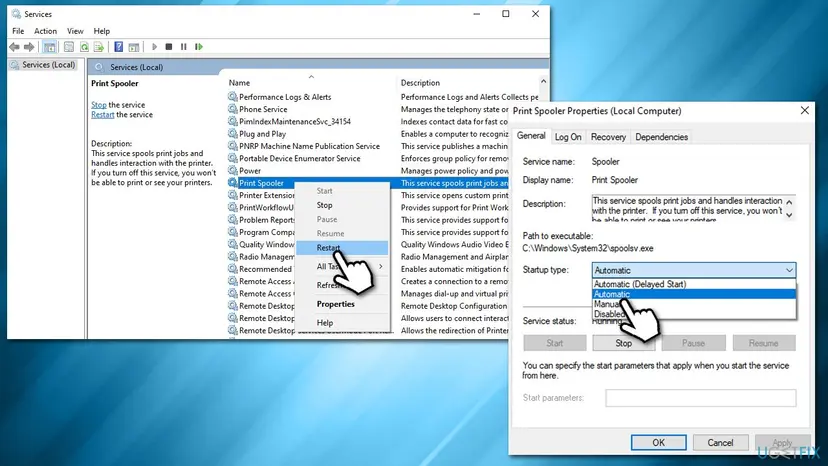Choose Restart in the context menu
828x466 pixels.
(342, 248)
